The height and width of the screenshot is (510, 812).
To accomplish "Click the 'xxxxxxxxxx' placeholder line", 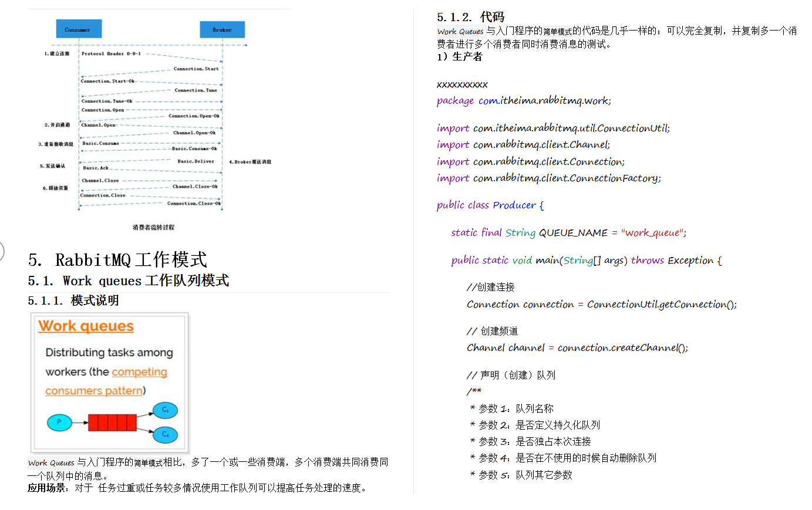I will (x=462, y=85).
